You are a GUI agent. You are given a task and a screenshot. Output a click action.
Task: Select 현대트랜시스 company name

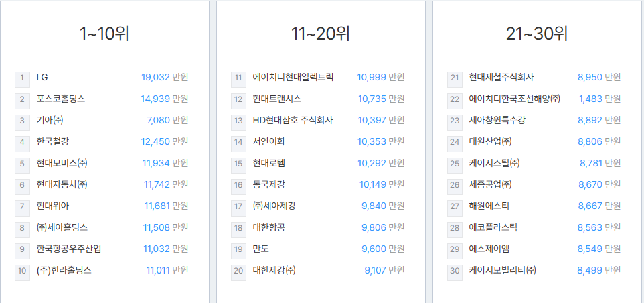tap(277, 99)
